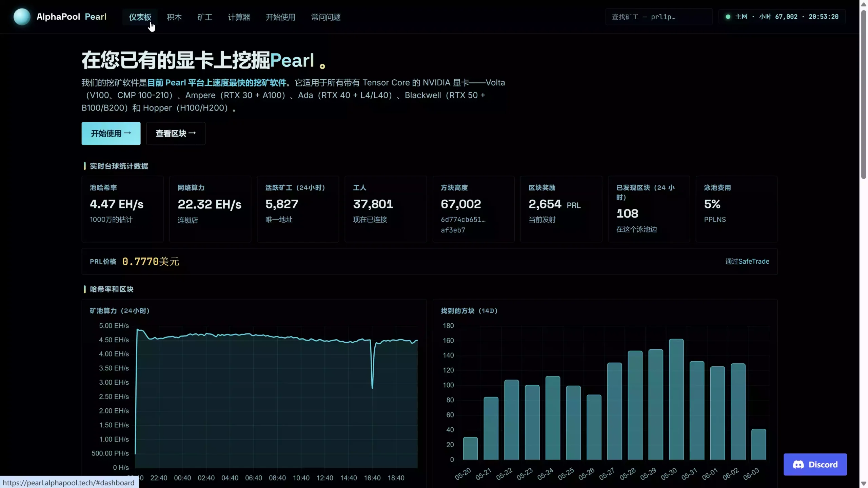Viewport: 868px width, 488px height.
Task: Click the 实时台球统计数据 section heading
Action: [119, 166]
